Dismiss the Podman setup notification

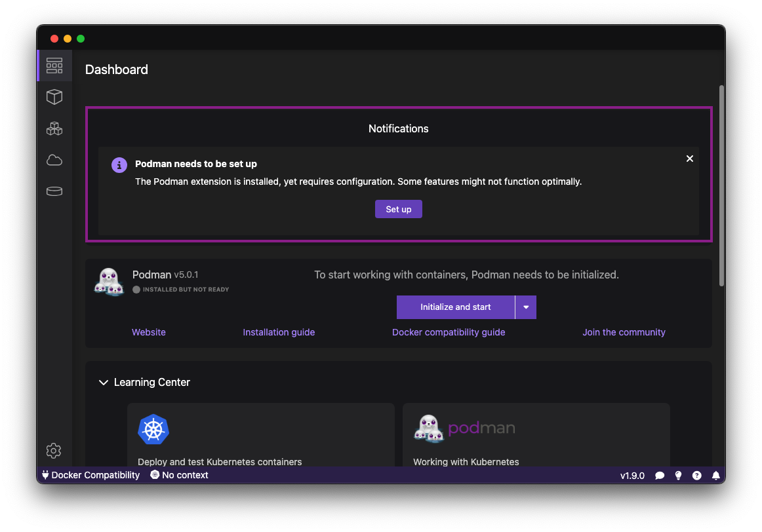pyautogui.click(x=690, y=159)
